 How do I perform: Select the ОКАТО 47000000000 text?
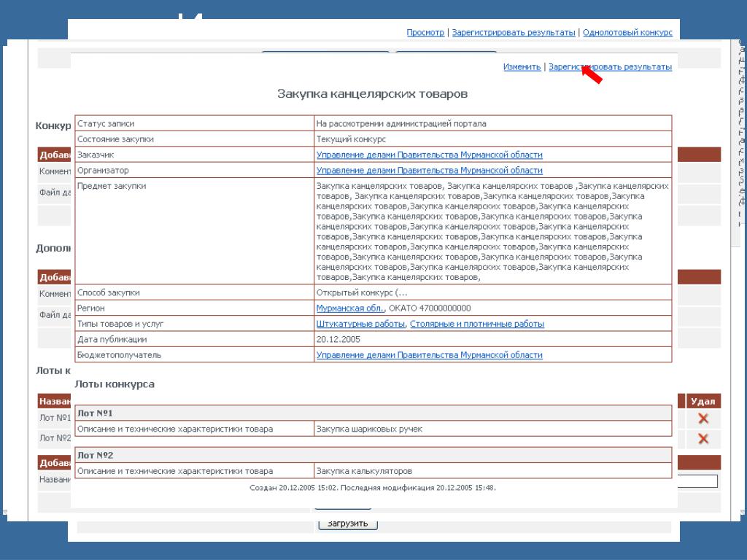[430, 308]
